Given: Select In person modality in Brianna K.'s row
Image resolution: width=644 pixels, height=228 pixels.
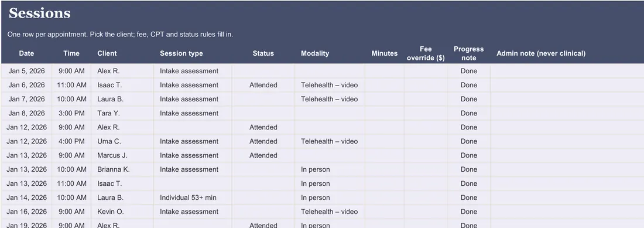Looking at the screenshot, I should (330, 169).
